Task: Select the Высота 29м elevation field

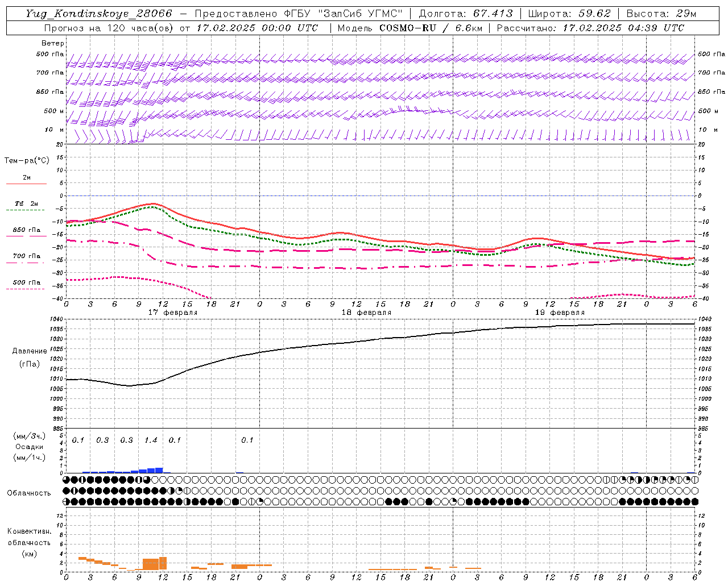Action: [x=660, y=14]
